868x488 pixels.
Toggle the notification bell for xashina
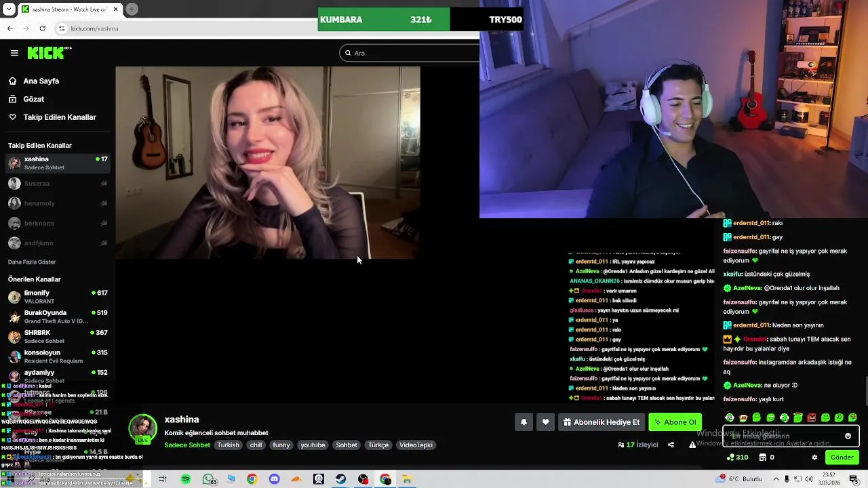pyautogui.click(x=524, y=422)
